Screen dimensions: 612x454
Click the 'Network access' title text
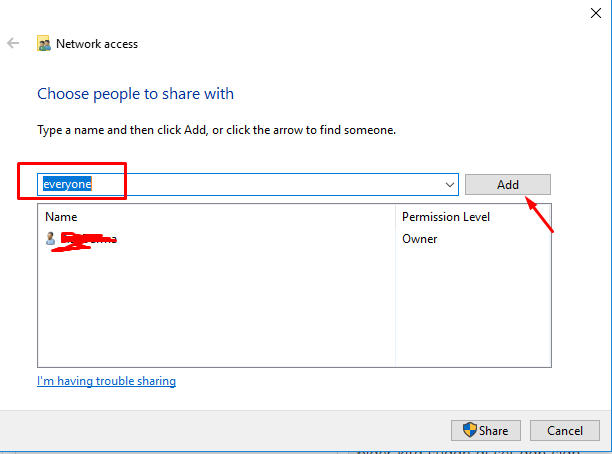click(x=97, y=44)
